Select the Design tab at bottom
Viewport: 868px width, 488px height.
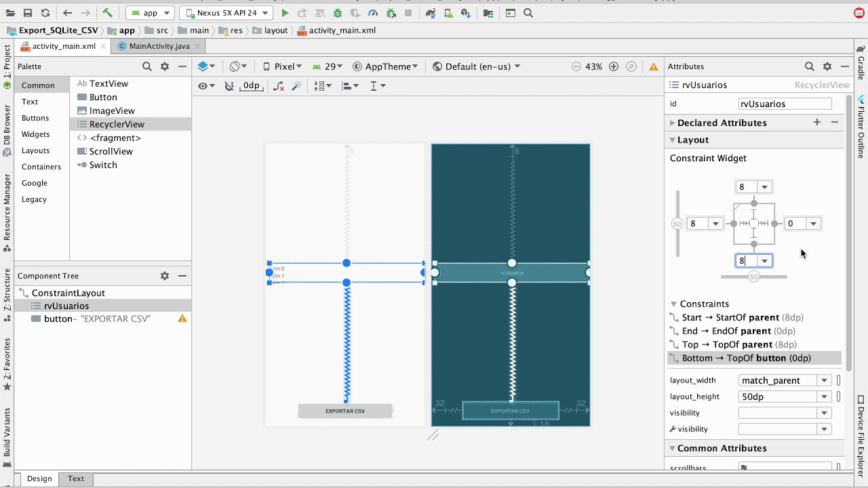(x=39, y=479)
